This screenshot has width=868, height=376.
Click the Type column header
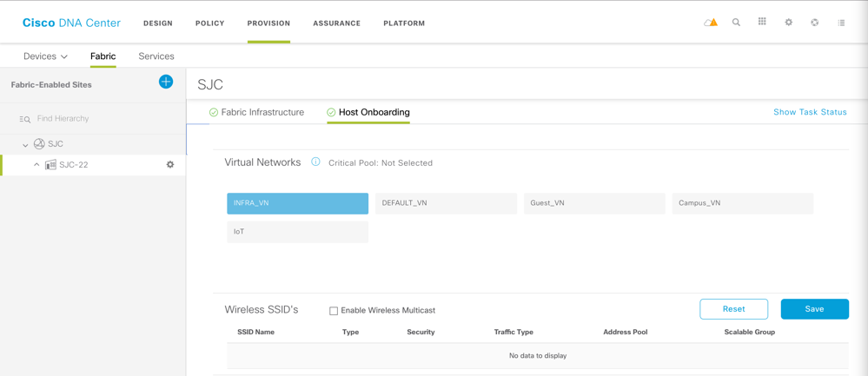point(350,333)
